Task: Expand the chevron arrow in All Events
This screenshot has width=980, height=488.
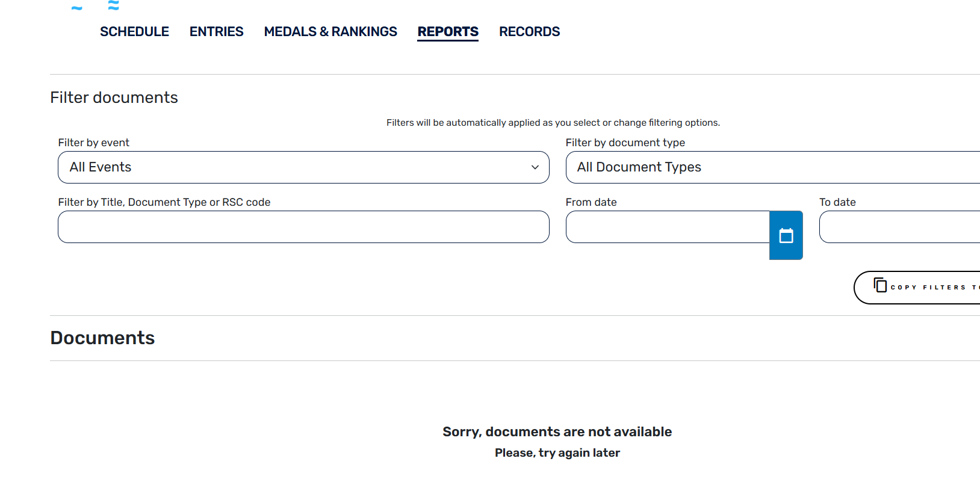Action: 535,167
